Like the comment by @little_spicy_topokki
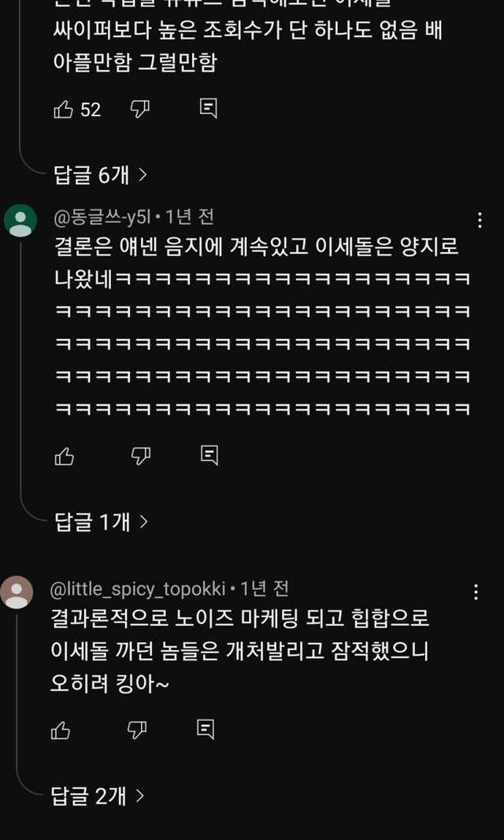 (61, 730)
